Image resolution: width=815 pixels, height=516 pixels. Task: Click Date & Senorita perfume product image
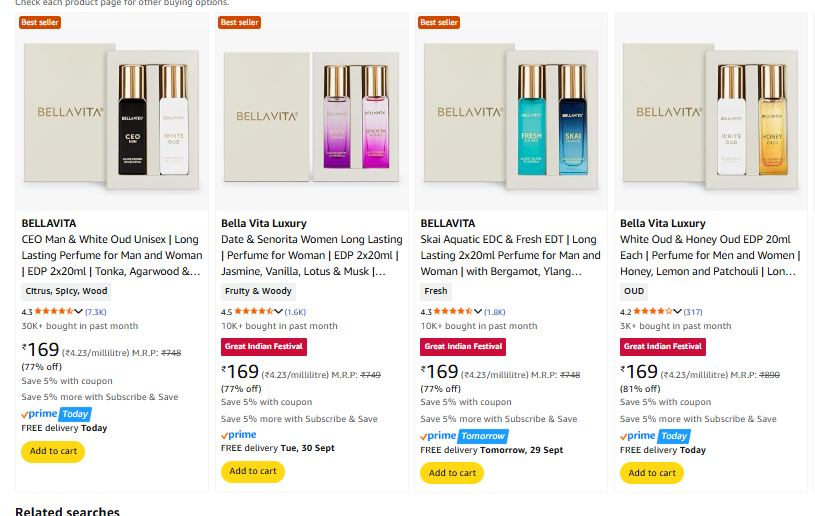pyautogui.click(x=311, y=112)
